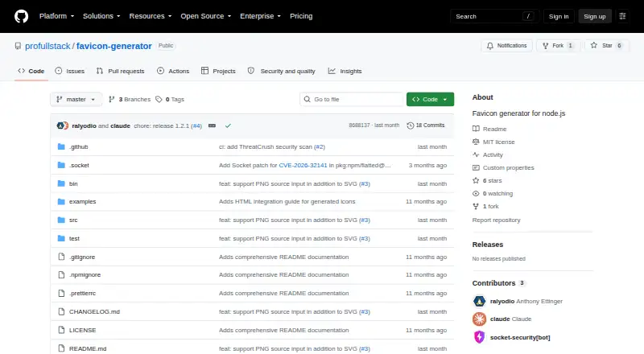View the 1 fork link
The height and width of the screenshot is (354, 644).
[x=486, y=207]
